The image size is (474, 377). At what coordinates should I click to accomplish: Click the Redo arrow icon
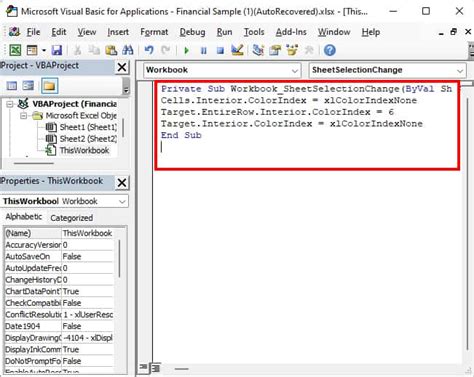[165, 50]
